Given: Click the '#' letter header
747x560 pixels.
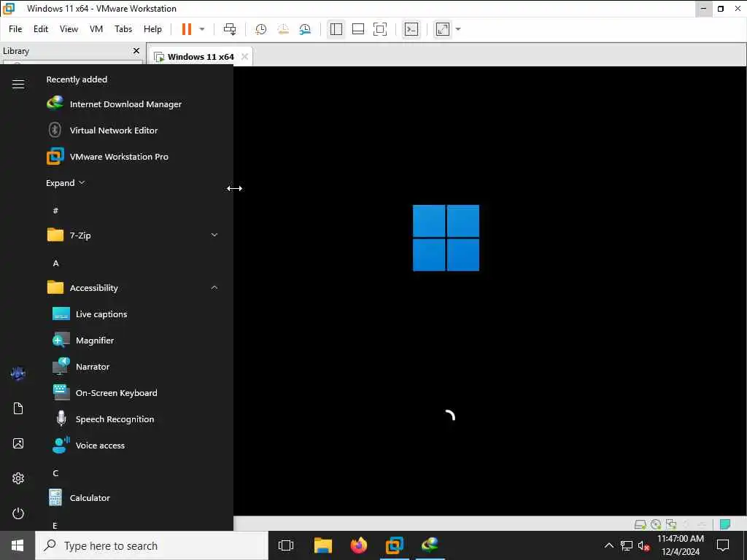Looking at the screenshot, I should (x=55, y=211).
